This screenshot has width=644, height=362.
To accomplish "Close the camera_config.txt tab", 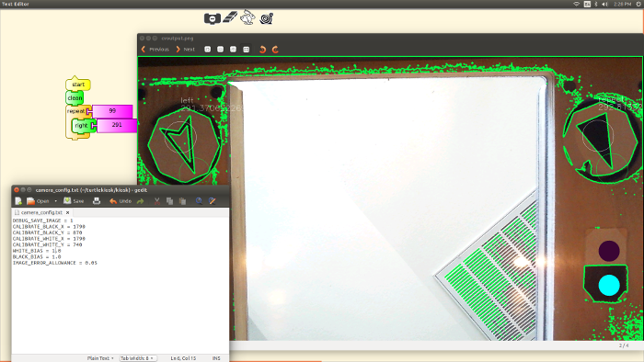I will 67,212.
